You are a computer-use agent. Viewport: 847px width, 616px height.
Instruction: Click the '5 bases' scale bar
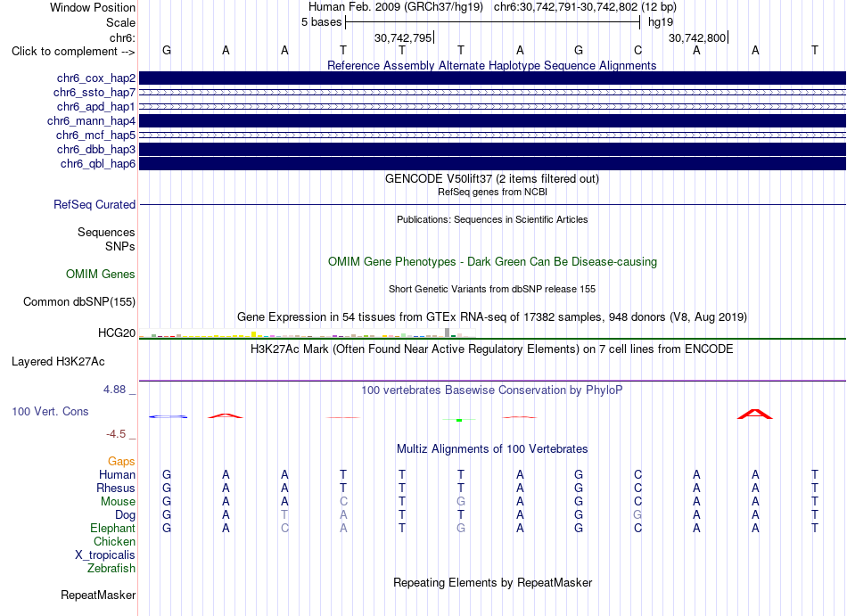492,22
